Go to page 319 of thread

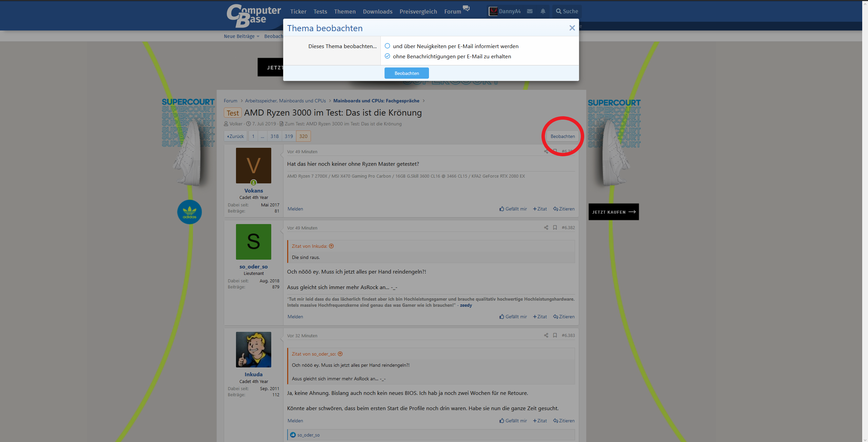[x=289, y=136]
